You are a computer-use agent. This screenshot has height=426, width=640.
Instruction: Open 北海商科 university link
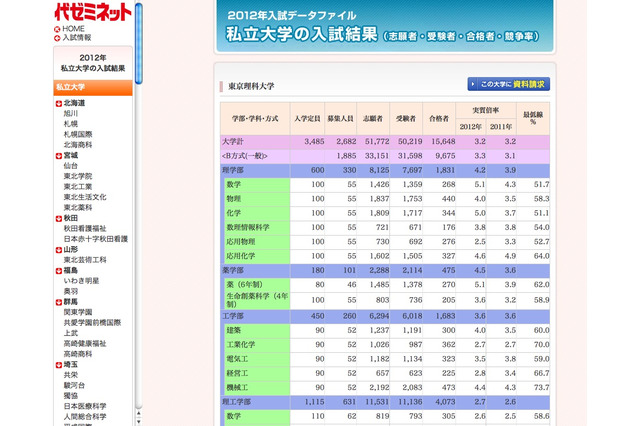[x=78, y=145]
